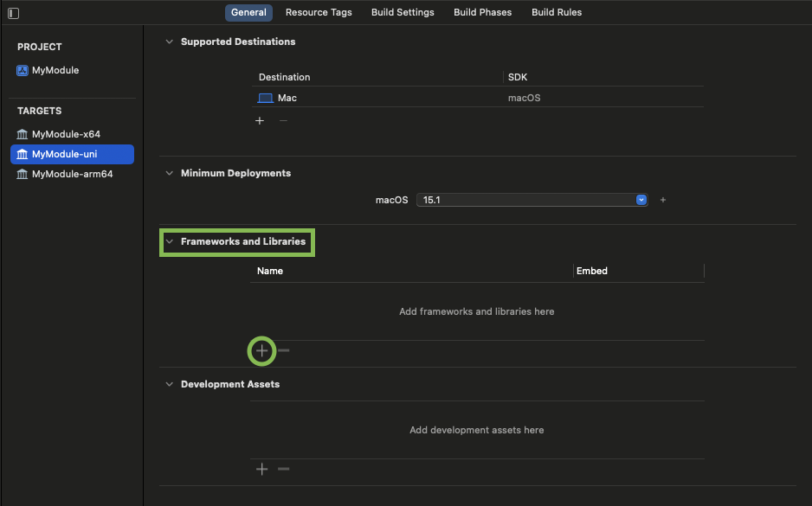
Task: Click the Supported Destinations heading
Action: click(x=238, y=42)
